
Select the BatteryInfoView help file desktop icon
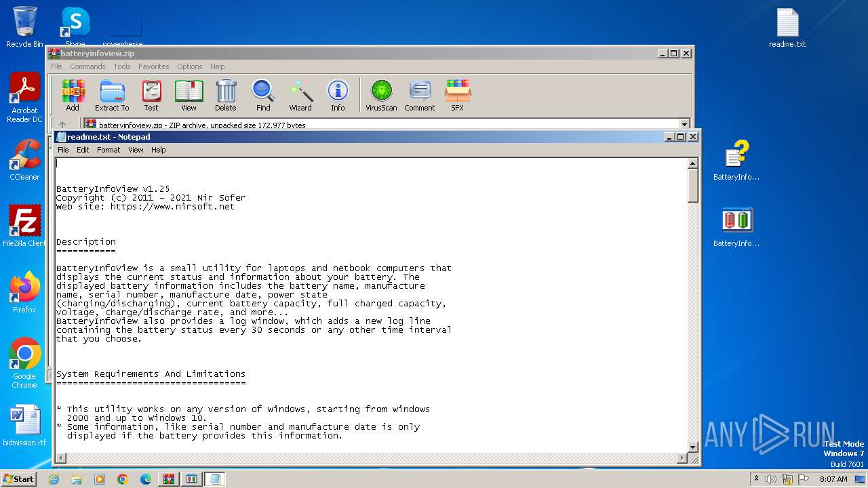tap(736, 160)
